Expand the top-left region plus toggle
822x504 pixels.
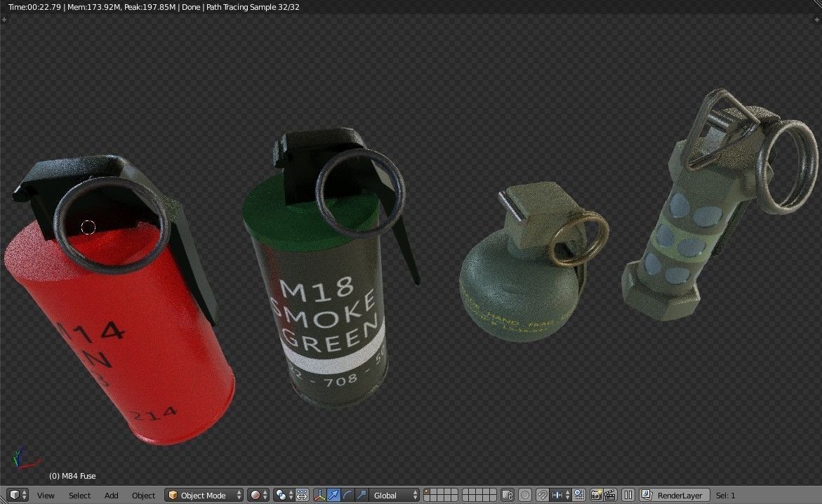coord(4,20)
